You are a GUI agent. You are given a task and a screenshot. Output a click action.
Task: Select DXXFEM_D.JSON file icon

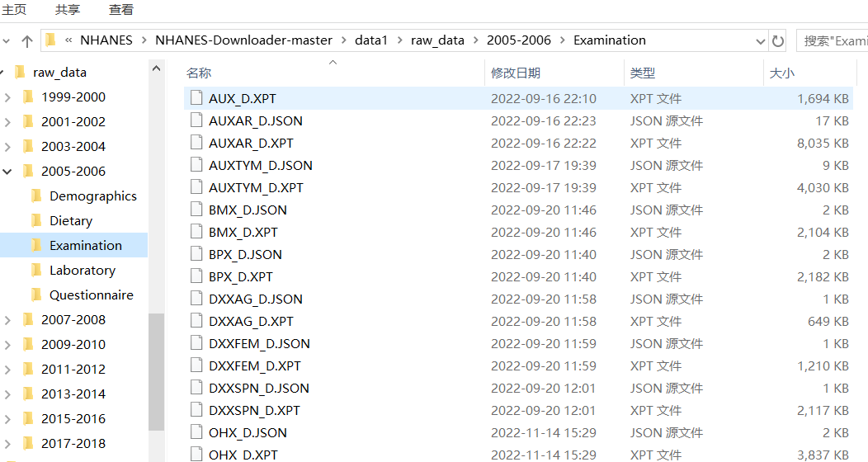196,343
